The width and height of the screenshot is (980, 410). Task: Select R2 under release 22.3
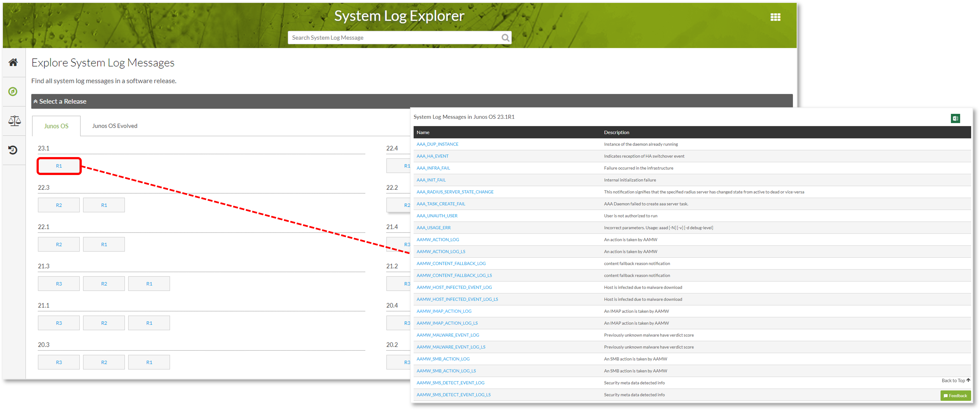59,205
